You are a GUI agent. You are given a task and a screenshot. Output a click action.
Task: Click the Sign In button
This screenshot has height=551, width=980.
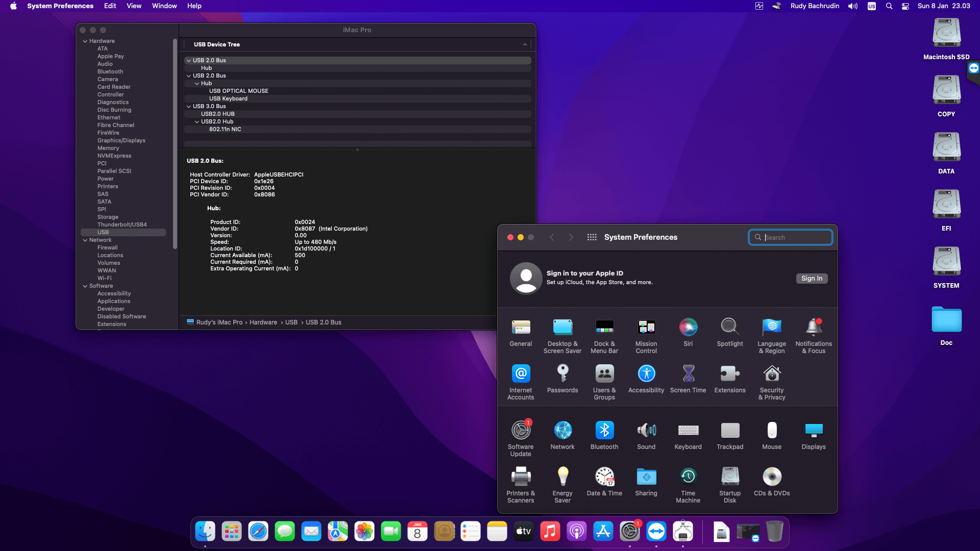pyautogui.click(x=812, y=279)
